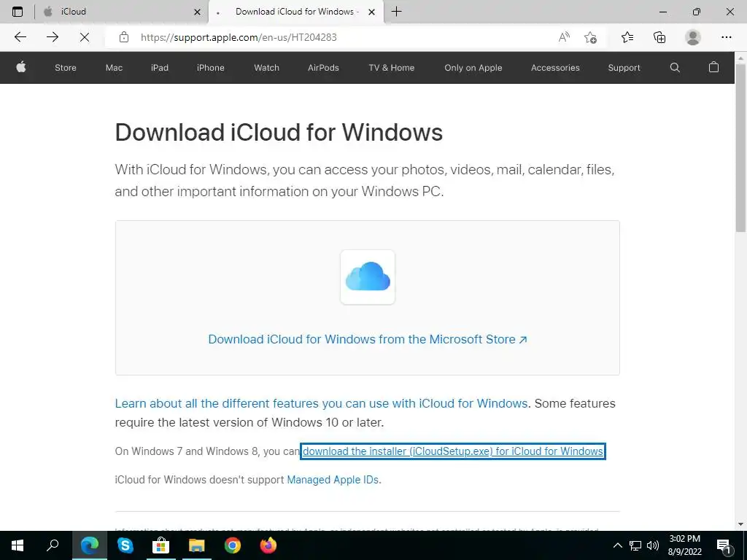This screenshot has width=747, height=560.
Task: Open Edge Settings and more menu
Action: [726, 37]
